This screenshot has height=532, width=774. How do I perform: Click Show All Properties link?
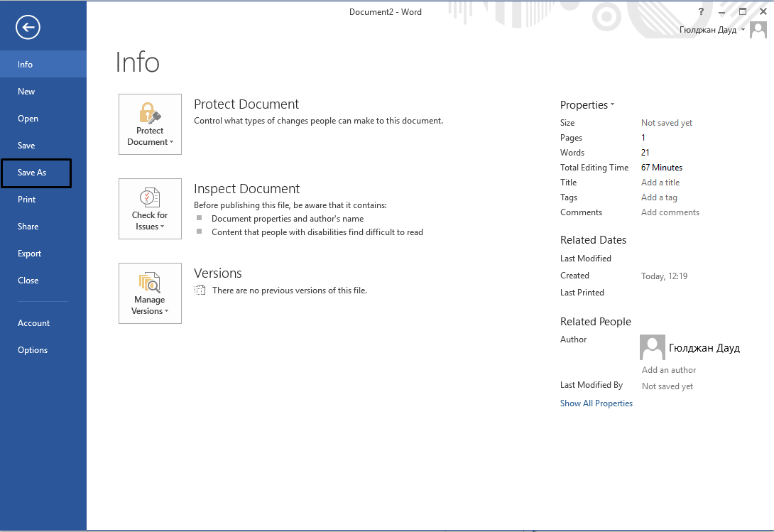pyautogui.click(x=596, y=403)
